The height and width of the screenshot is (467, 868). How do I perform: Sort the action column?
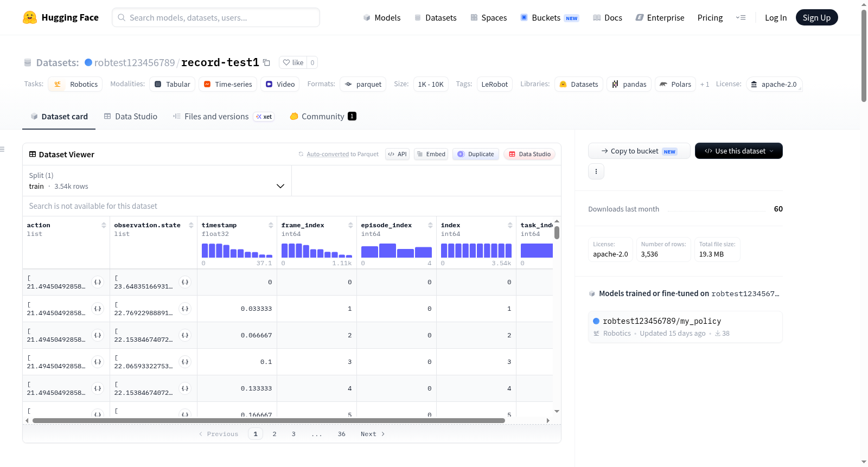(104, 225)
